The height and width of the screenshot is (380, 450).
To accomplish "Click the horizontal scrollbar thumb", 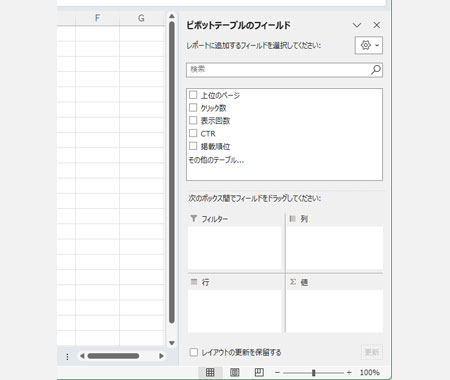I will tap(113, 356).
